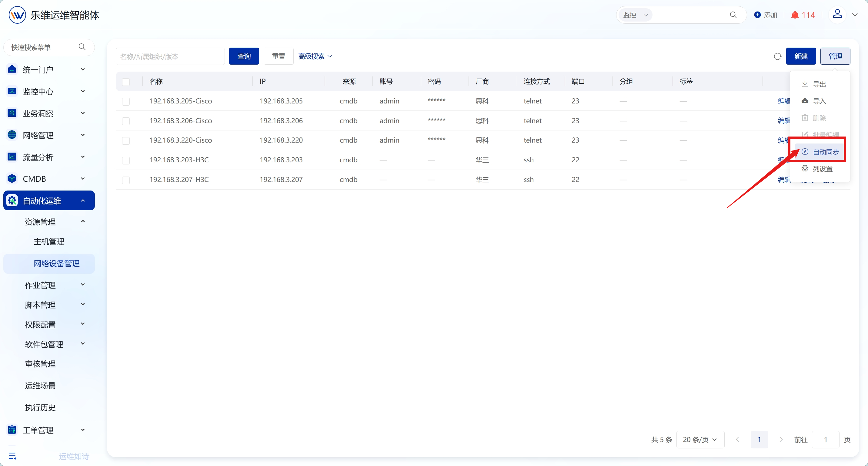Collapse sidebar with bottom menu-fold icon
This screenshot has width=868, height=466.
click(12, 456)
